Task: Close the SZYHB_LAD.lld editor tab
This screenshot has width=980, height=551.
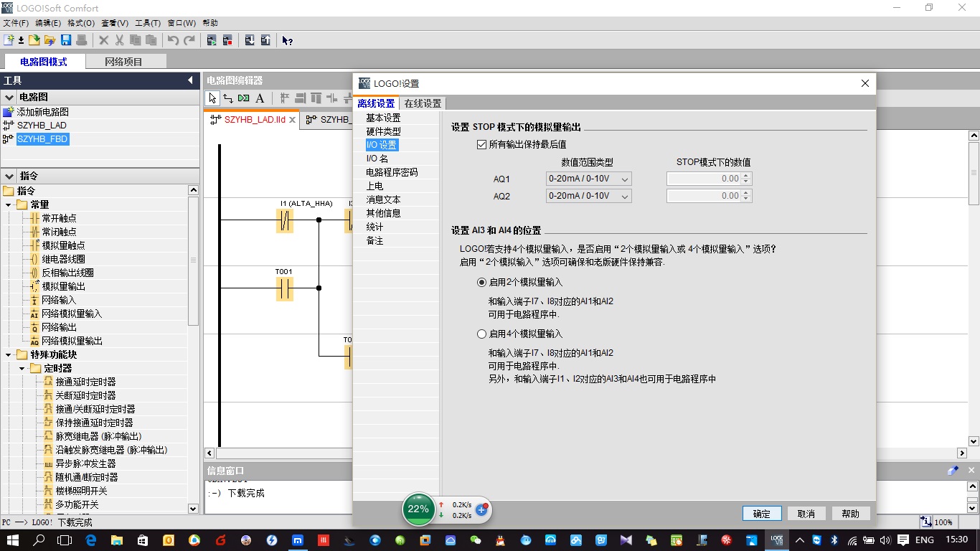Action: pos(293,120)
